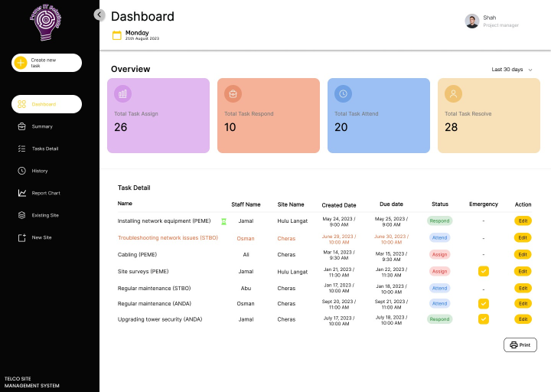
Task: Click the Created Date column header
Action: click(x=339, y=205)
